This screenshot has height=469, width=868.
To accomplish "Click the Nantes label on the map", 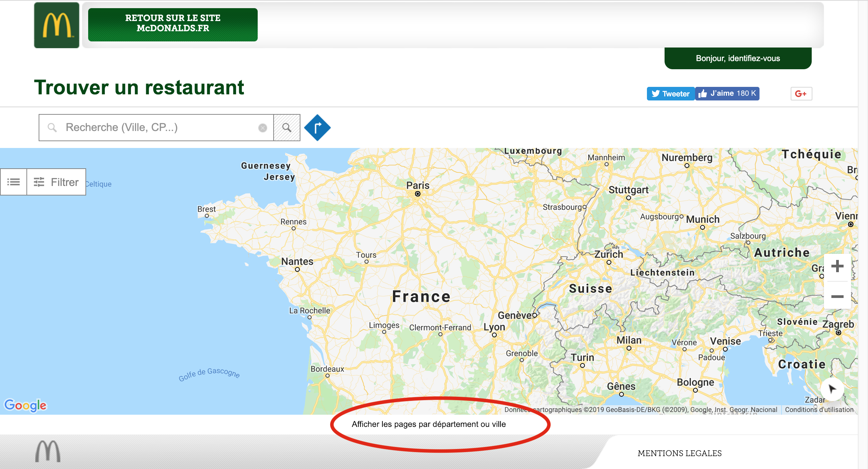I will point(297,261).
